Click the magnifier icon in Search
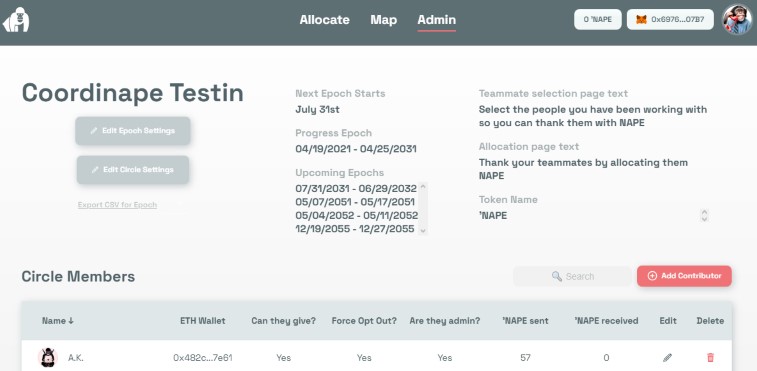 (557, 276)
